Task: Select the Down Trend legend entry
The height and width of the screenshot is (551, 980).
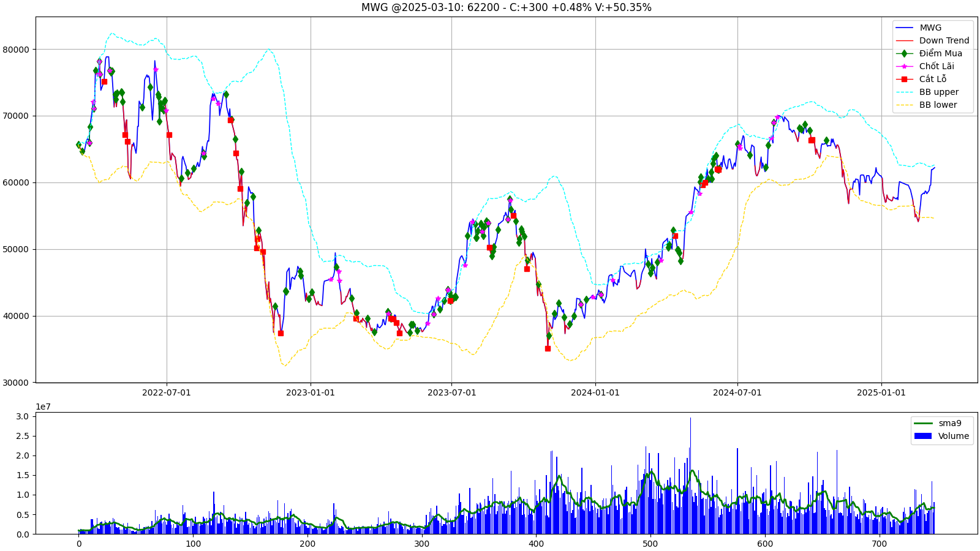Action: [932, 40]
